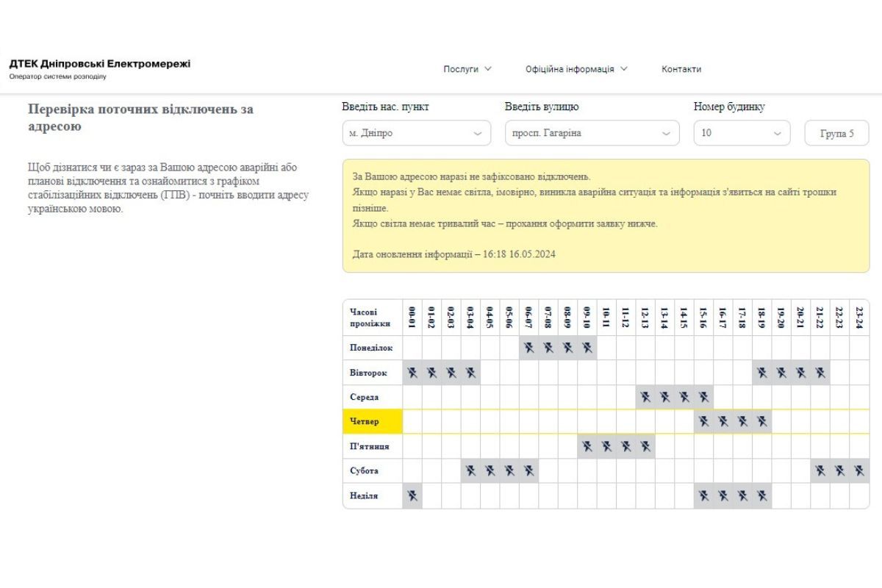Expand street dropdown with просп. Гагаріна
Viewport: 882px width, 588px height.
(592, 133)
